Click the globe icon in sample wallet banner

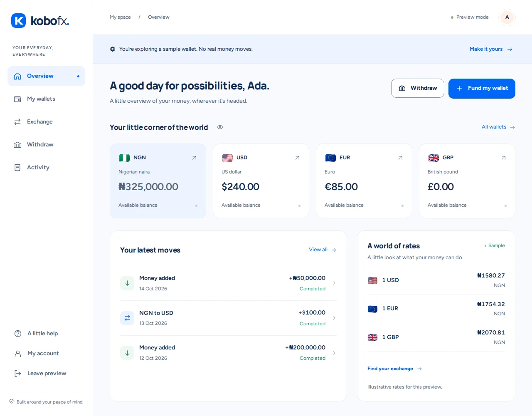(113, 49)
